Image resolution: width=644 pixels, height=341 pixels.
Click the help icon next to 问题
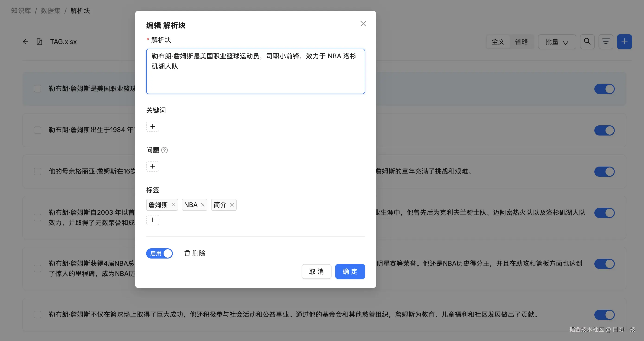pos(164,150)
